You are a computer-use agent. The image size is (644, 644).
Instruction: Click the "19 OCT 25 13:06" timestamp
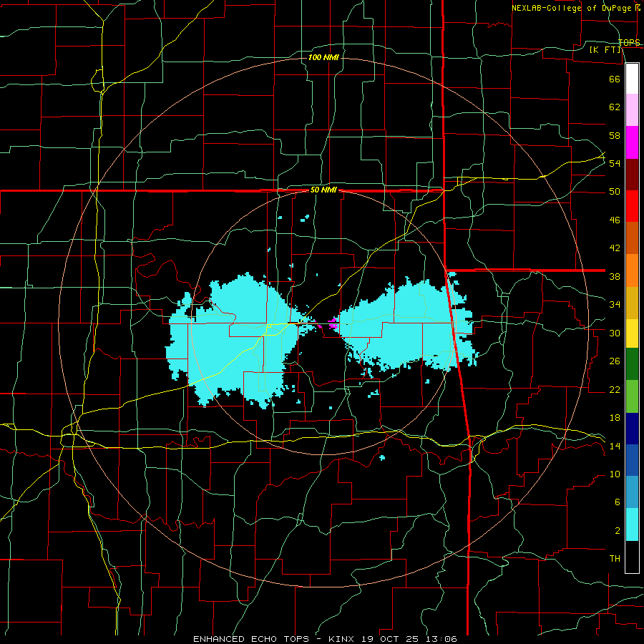[409, 639]
